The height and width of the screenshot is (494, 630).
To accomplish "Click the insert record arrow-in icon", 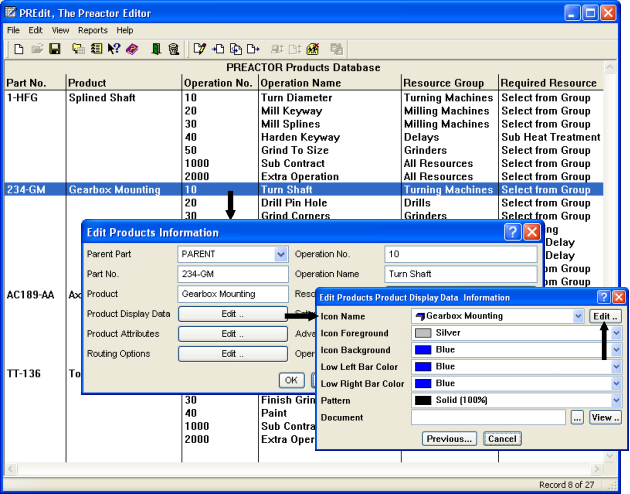I will [218, 49].
